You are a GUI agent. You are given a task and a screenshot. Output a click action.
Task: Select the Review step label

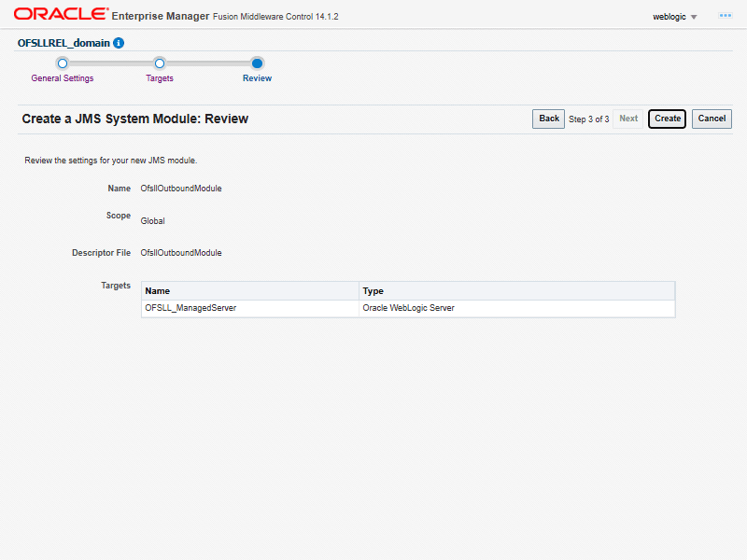coord(258,78)
